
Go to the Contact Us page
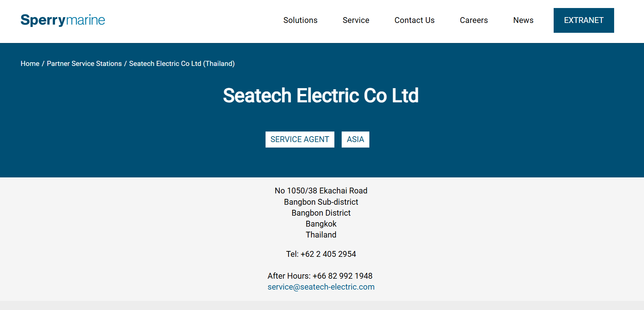(414, 20)
